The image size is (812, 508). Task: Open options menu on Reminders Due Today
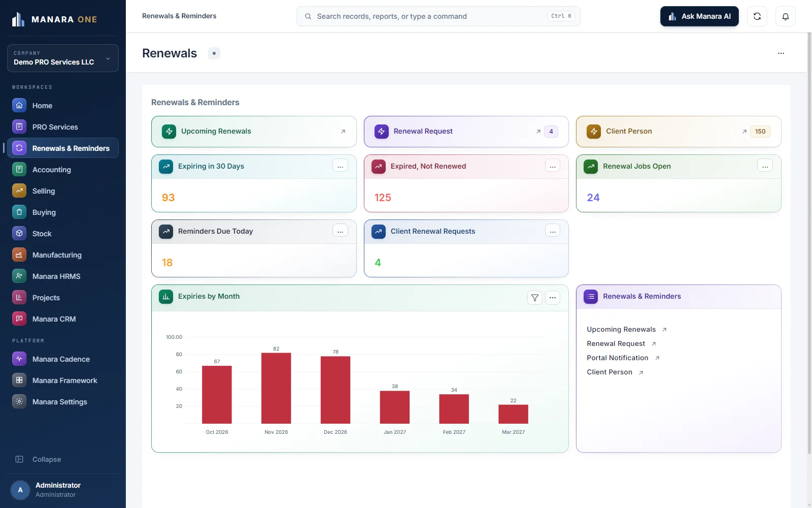[340, 231]
